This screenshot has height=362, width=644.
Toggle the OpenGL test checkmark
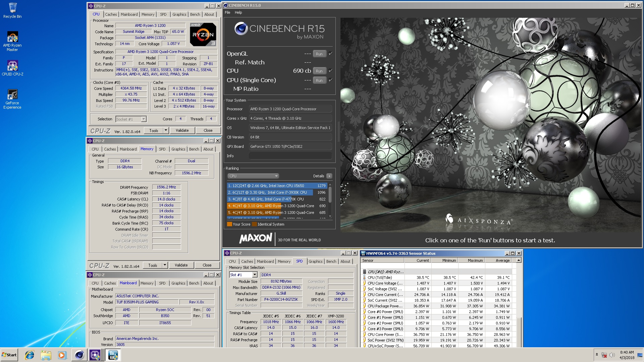(330, 54)
